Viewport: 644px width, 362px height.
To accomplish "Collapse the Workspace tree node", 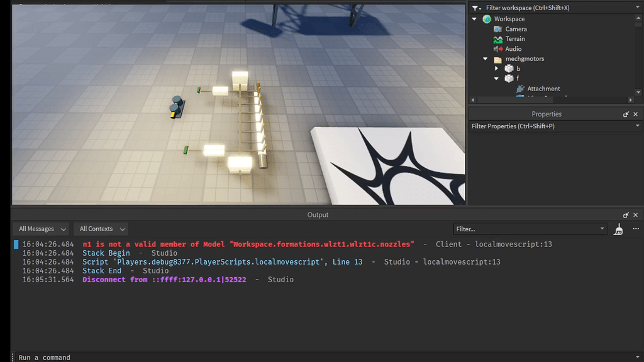I will coord(474,18).
